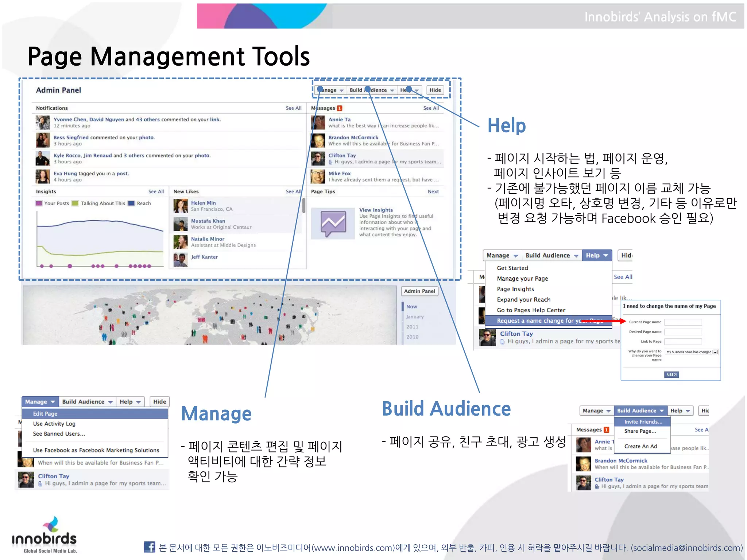The height and width of the screenshot is (560, 747).
Task: Select See Banned Users menu item
Action: pos(95,434)
